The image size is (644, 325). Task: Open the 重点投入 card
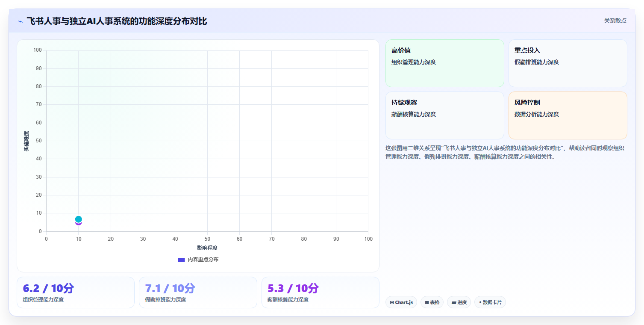[568, 63]
